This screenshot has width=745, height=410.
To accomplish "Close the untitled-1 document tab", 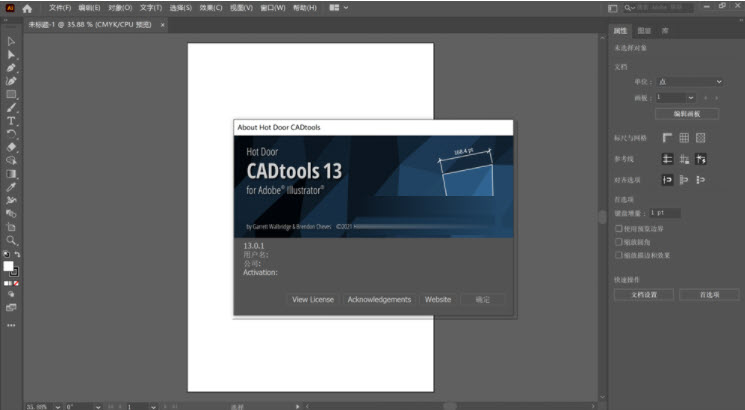I will (162, 25).
